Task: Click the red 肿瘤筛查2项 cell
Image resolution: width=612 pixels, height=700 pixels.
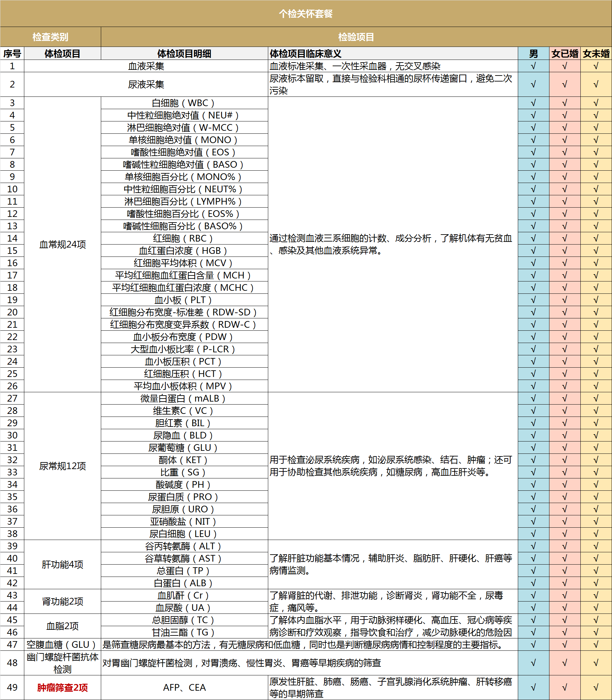Action: click(x=63, y=688)
